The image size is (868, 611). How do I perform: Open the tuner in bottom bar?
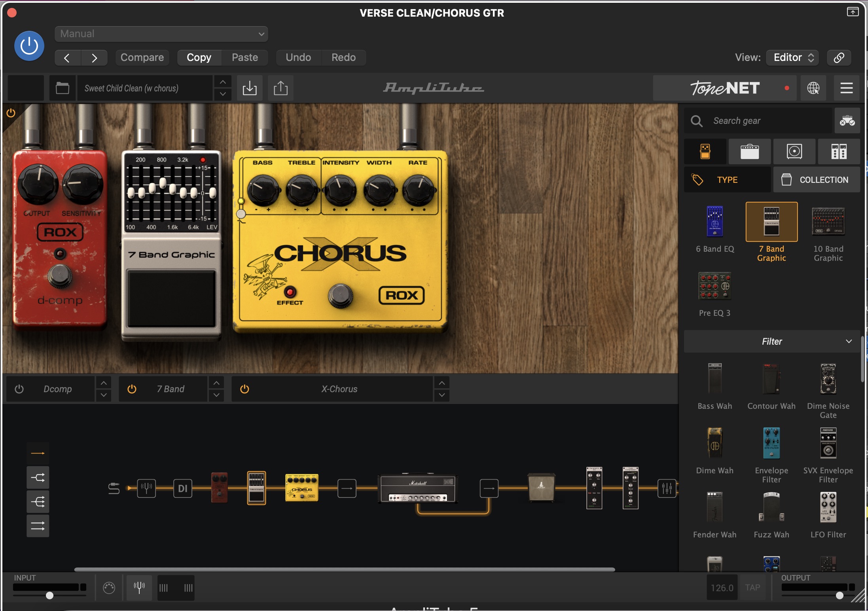(139, 588)
